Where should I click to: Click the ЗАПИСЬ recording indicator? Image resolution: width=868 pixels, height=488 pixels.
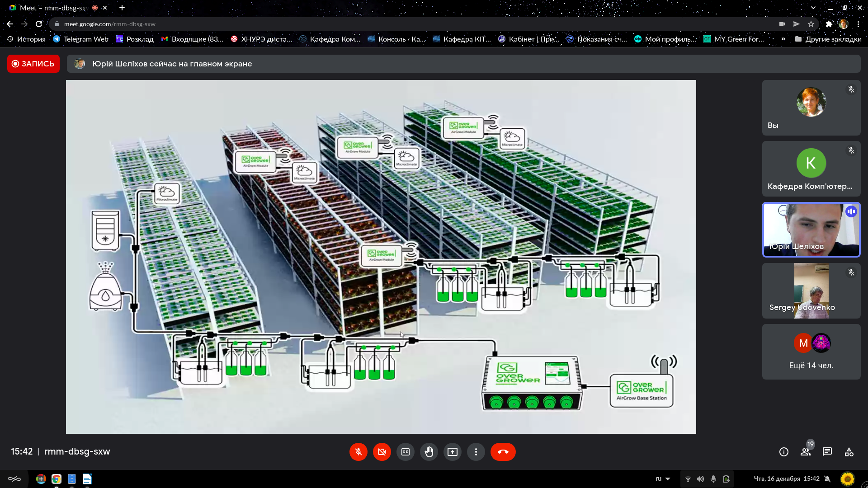tap(33, 64)
